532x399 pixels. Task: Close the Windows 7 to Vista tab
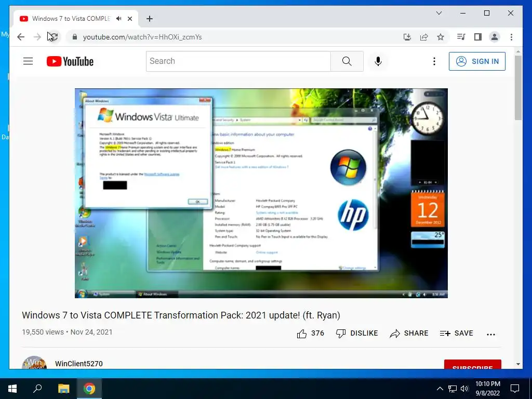pyautogui.click(x=129, y=19)
